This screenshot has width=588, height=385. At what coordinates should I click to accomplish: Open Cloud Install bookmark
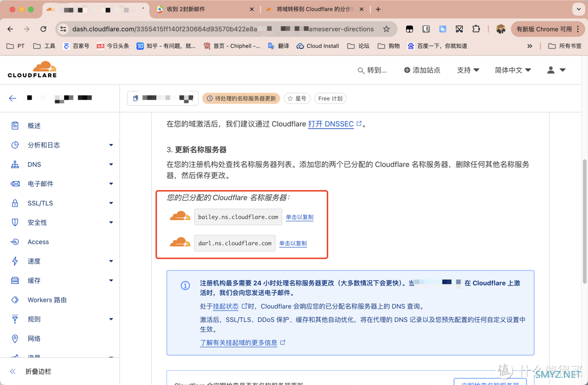click(x=317, y=46)
